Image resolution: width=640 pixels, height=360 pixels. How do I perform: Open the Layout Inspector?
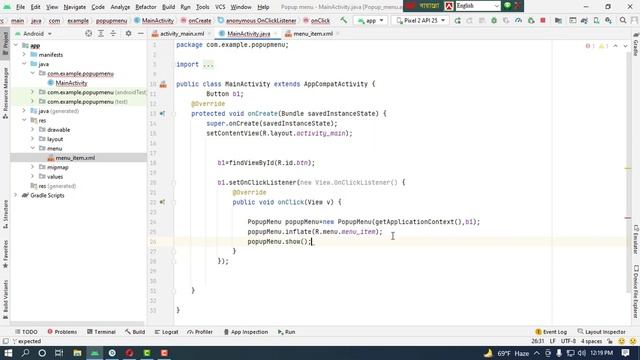pyautogui.click(x=602, y=332)
